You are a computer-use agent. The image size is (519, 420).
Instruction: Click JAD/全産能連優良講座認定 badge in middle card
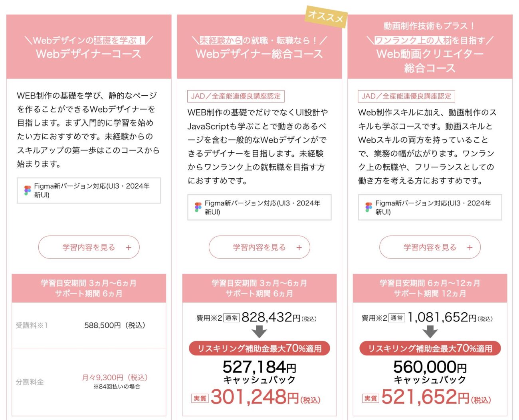point(236,96)
